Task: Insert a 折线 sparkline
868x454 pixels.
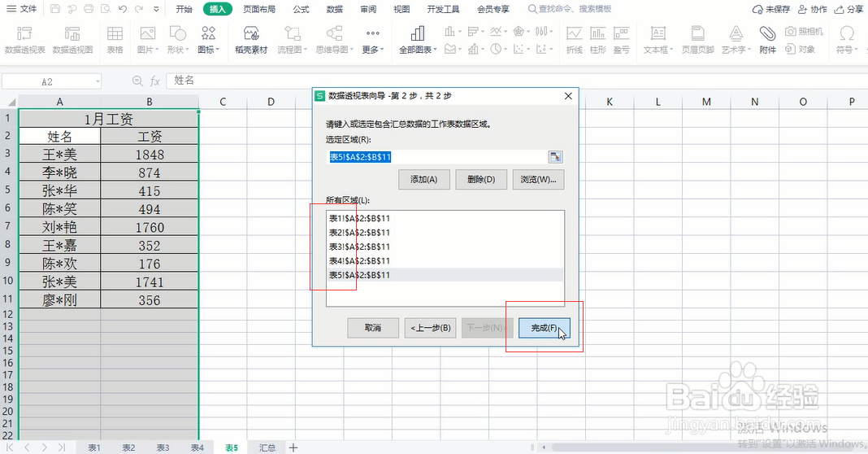Action: click(x=574, y=39)
